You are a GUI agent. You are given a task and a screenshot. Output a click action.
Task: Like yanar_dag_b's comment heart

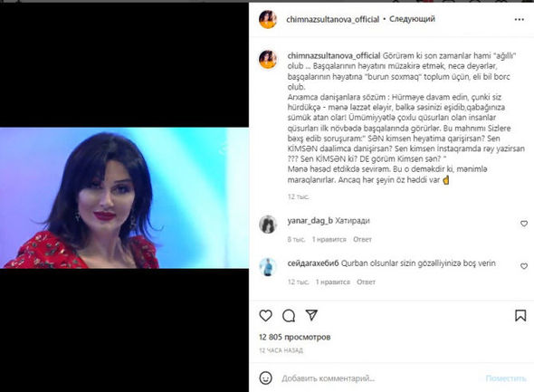[524, 224]
